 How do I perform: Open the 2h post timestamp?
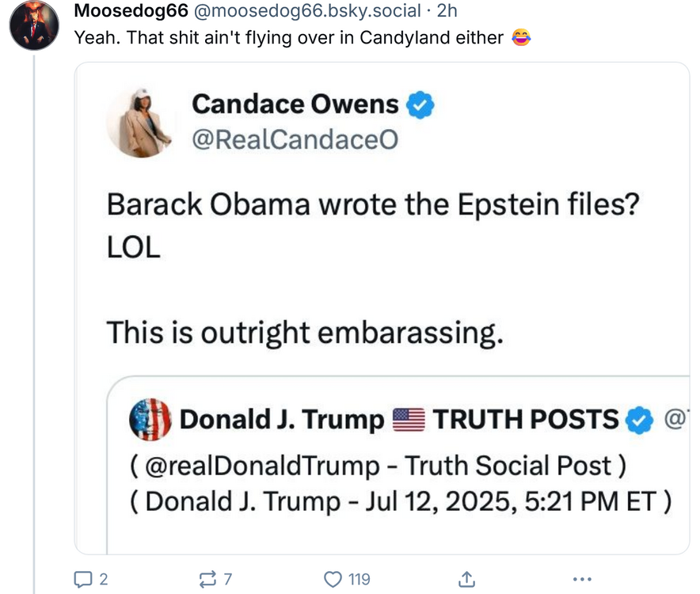[447, 12]
